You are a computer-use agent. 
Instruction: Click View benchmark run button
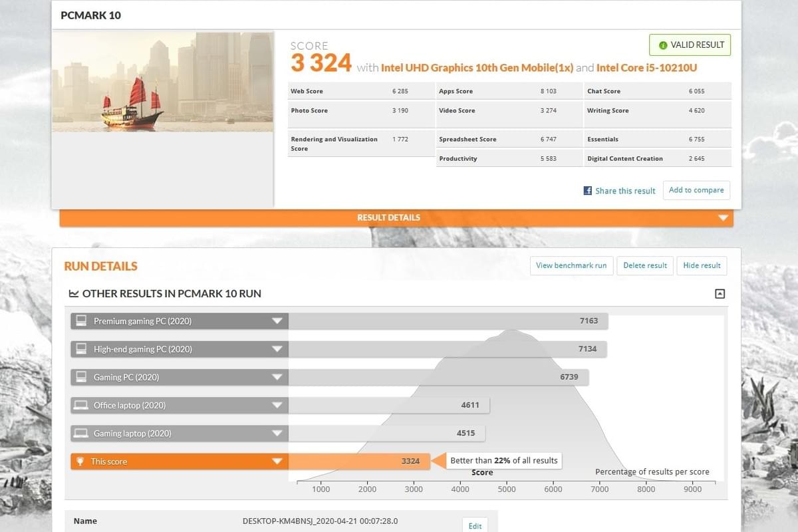click(571, 265)
